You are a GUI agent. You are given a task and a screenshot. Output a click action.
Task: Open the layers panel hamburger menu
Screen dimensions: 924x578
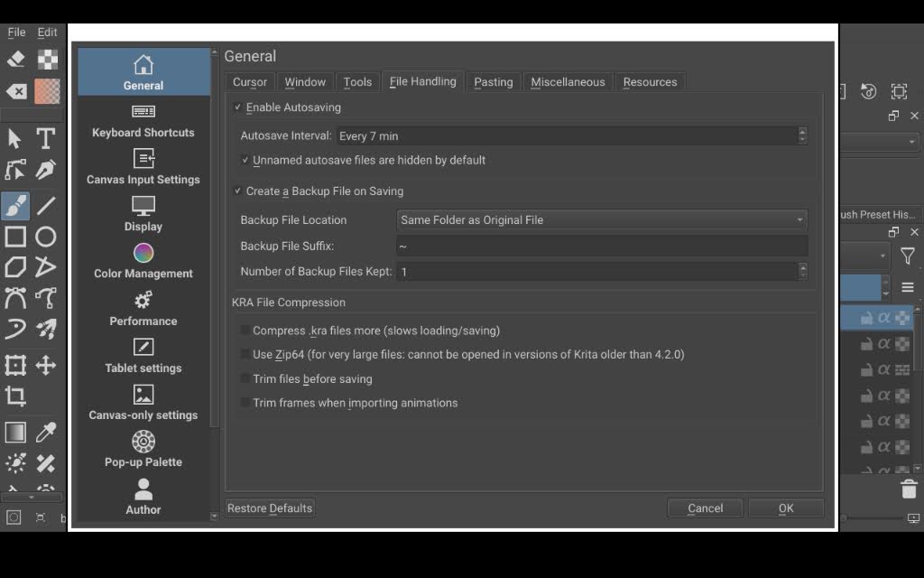pyautogui.click(x=908, y=287)
